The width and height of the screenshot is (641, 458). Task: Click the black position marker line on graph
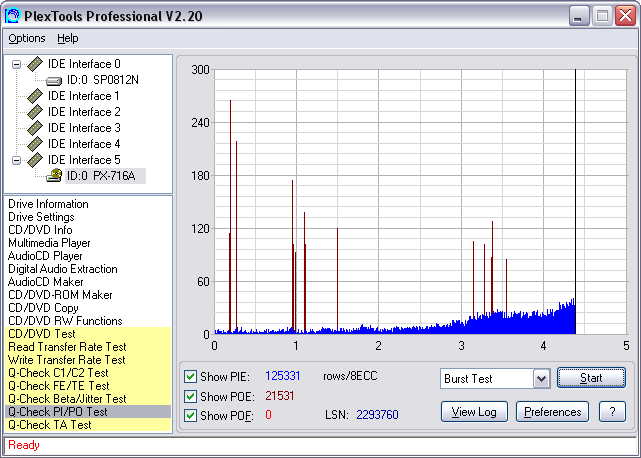pos(575,202)
